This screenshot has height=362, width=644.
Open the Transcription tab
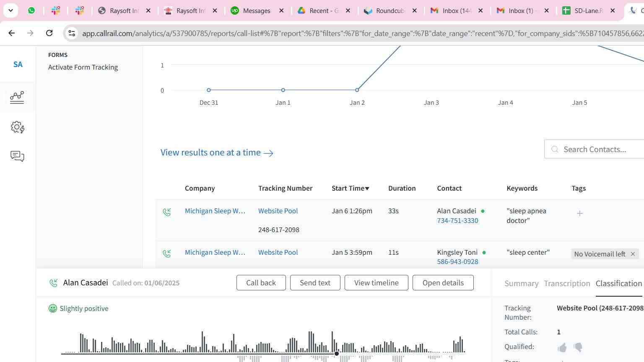[567, 284]
